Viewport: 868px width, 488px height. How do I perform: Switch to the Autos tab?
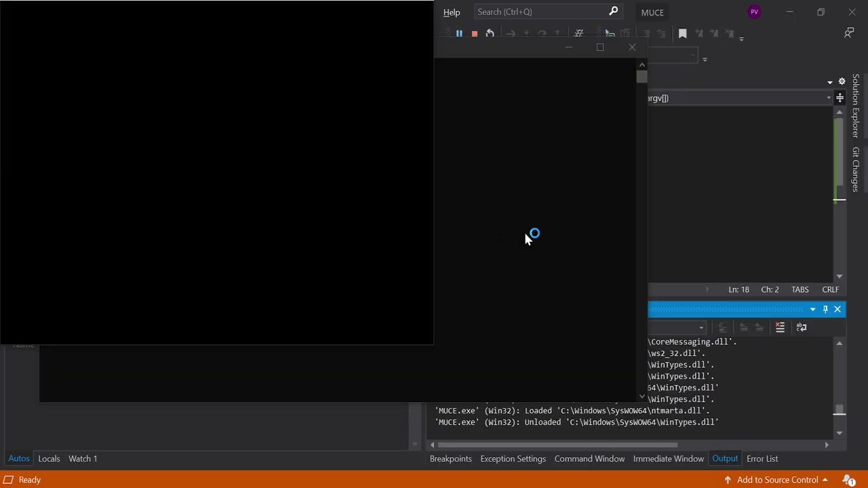point(19,459)
